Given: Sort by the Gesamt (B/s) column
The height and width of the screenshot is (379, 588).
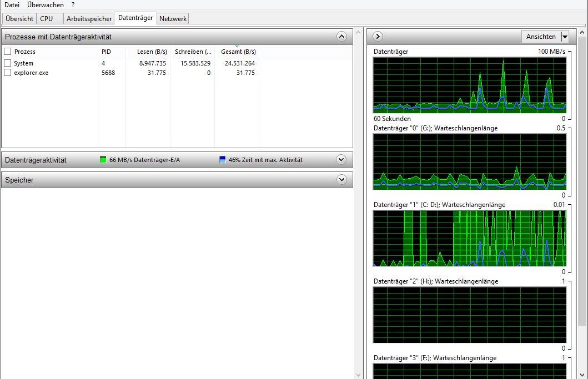Looking at the screenshot, I should pos(238,52).
